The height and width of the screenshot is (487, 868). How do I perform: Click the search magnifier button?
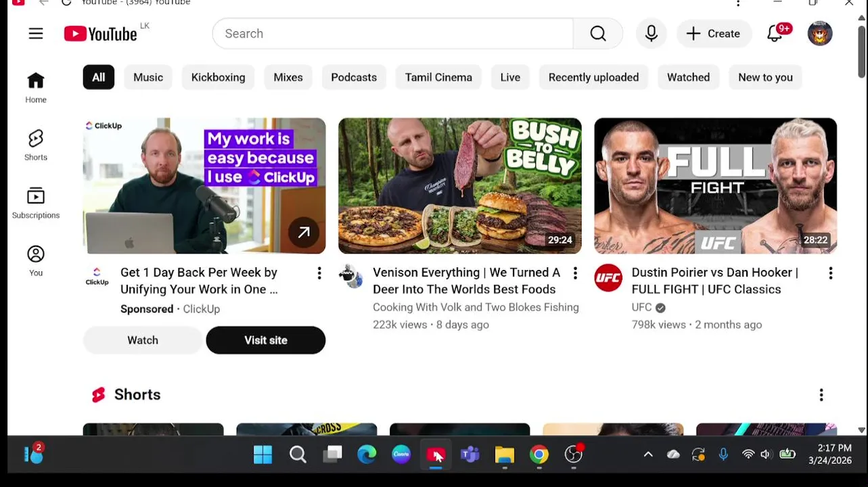point(598,34)
